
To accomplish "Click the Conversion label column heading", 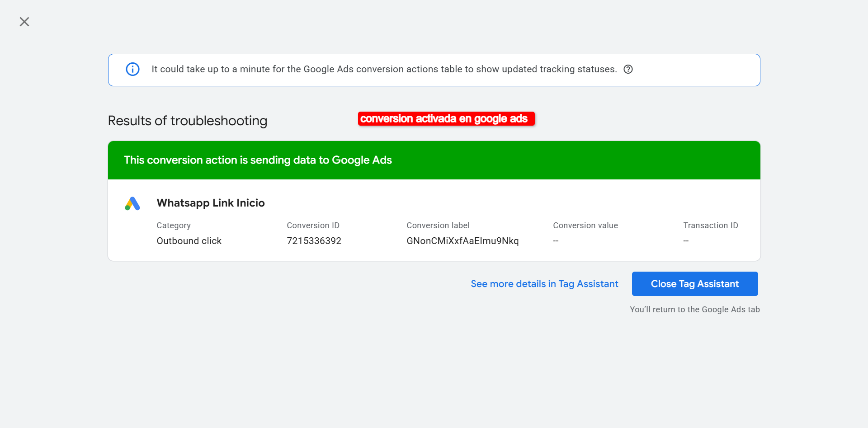I will tap(438, 226).
